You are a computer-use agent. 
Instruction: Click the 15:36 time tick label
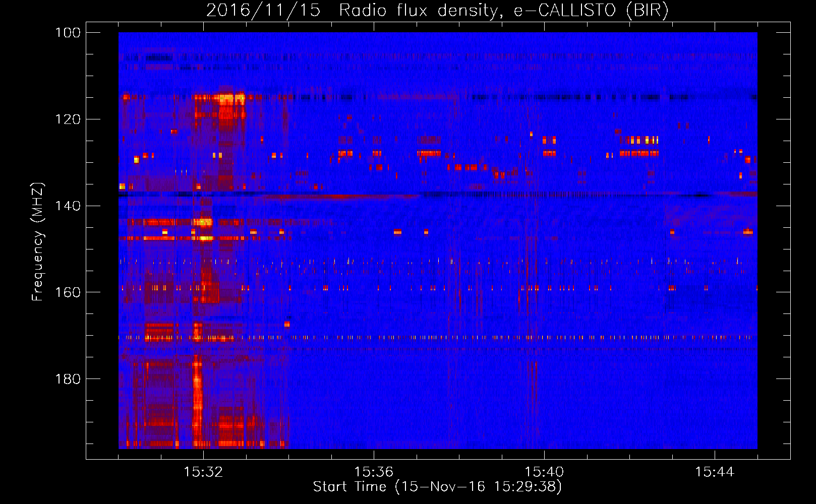[x=374, y=472]
